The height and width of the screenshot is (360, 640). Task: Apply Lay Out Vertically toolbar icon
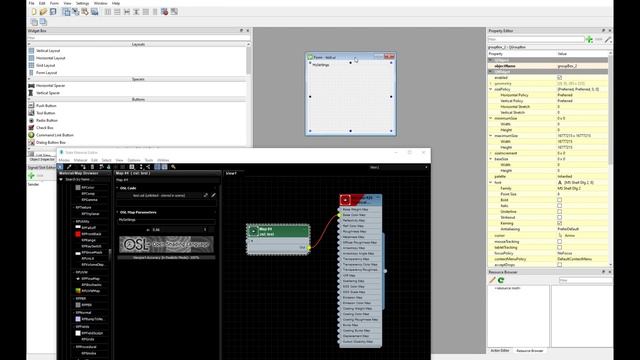pyautogui.click(x=117, y=12)
